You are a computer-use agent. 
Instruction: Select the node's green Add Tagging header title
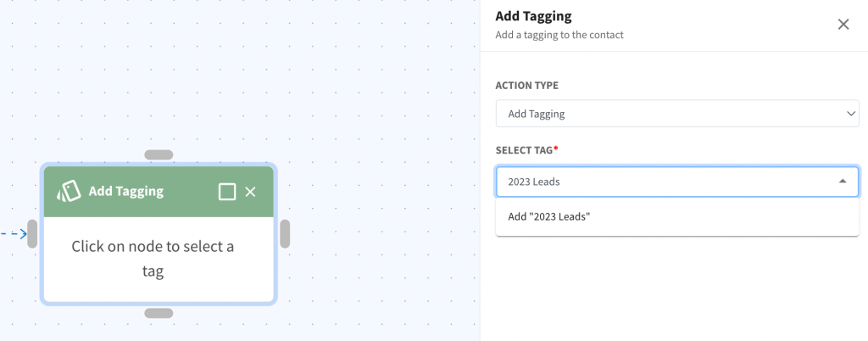click(x=126, y=192)
